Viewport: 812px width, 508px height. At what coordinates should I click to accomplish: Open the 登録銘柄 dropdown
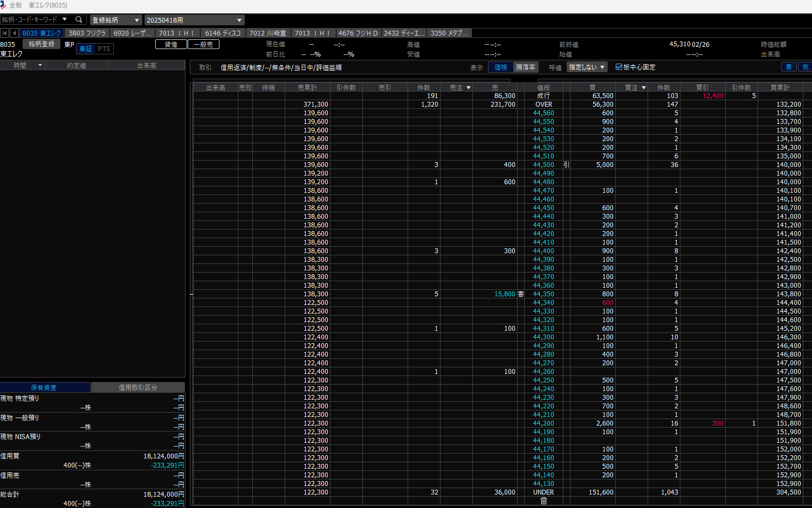115,20
